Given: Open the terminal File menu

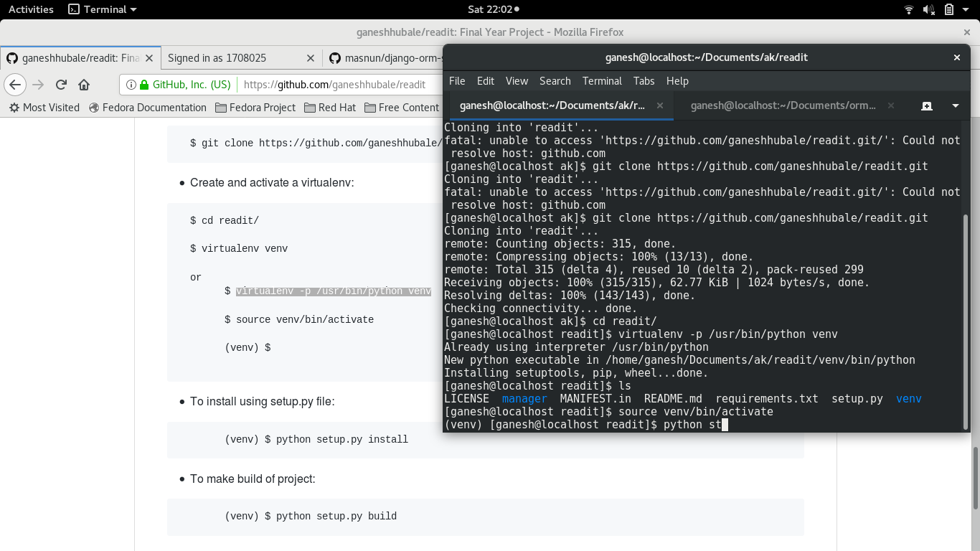Looking at the screenshot, I should [x=457, y=81].
